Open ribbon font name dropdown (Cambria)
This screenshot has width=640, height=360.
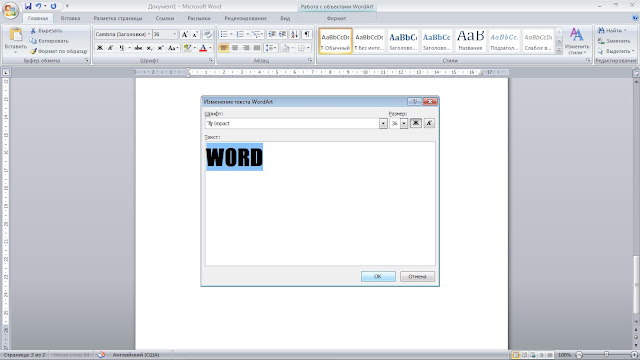coord(149,34)
